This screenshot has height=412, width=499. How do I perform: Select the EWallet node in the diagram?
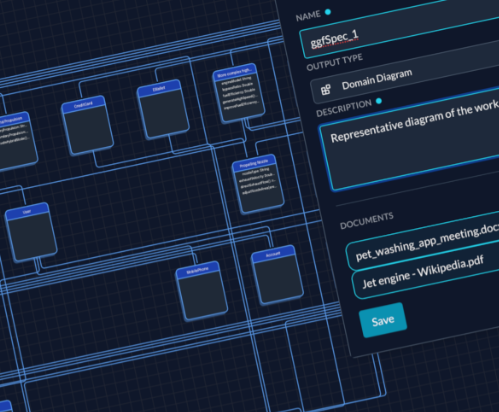tap(163, 110)
